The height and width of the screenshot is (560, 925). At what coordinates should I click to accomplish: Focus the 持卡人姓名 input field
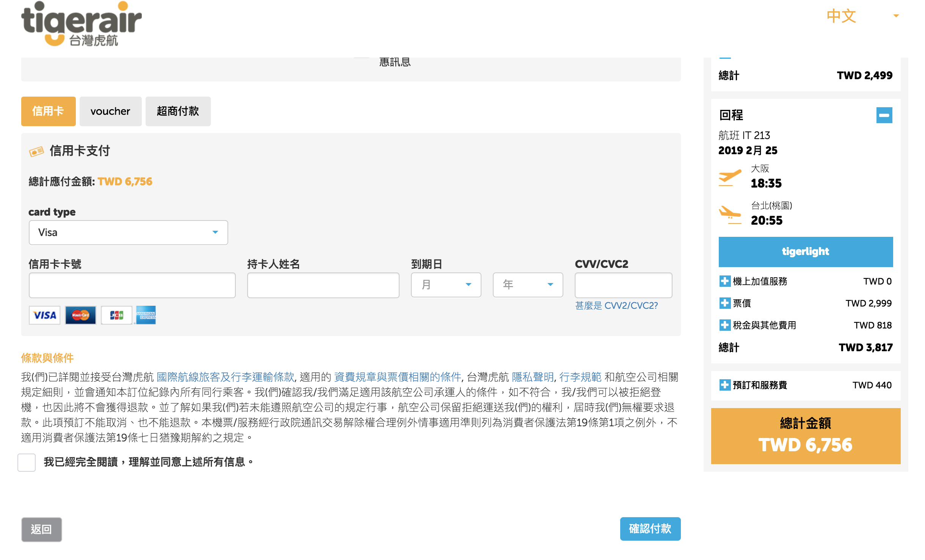click(323, 285)
